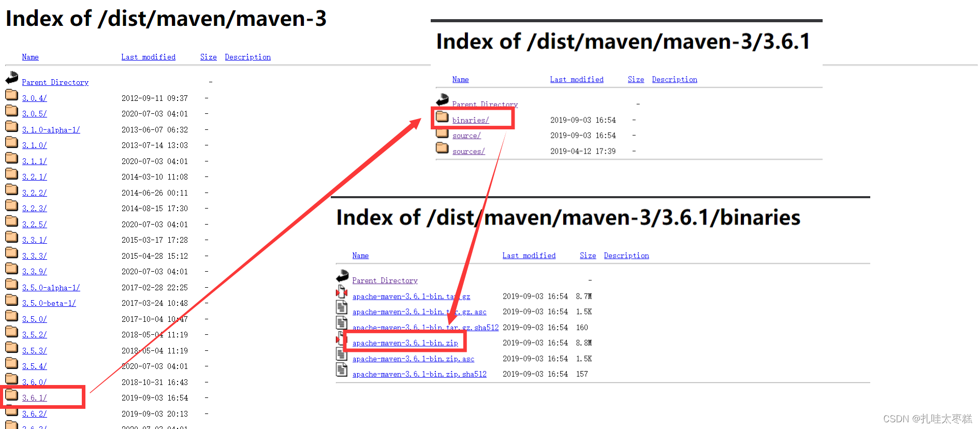Click archive icon beside bin.tar.gz file

pyautogui.click(x=342, y=292)
